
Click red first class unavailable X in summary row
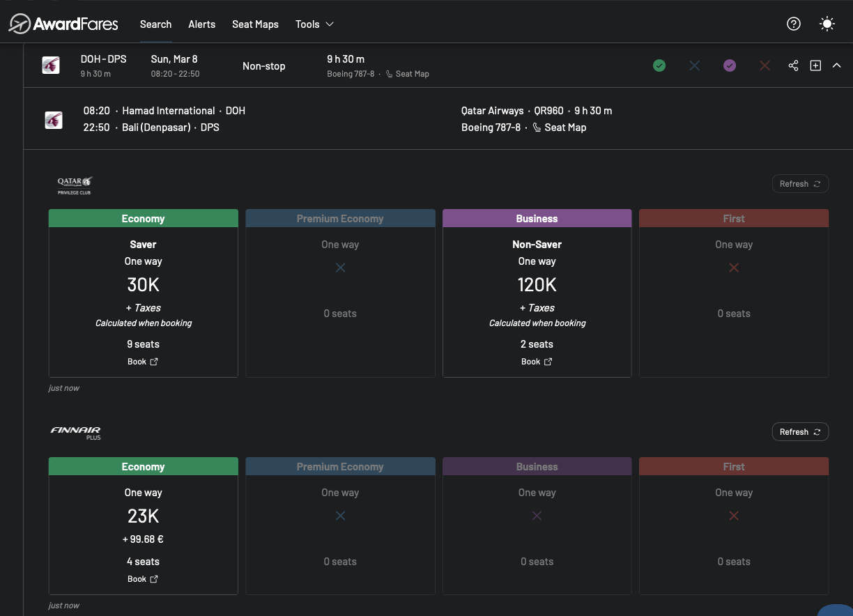tap(764, 66)
